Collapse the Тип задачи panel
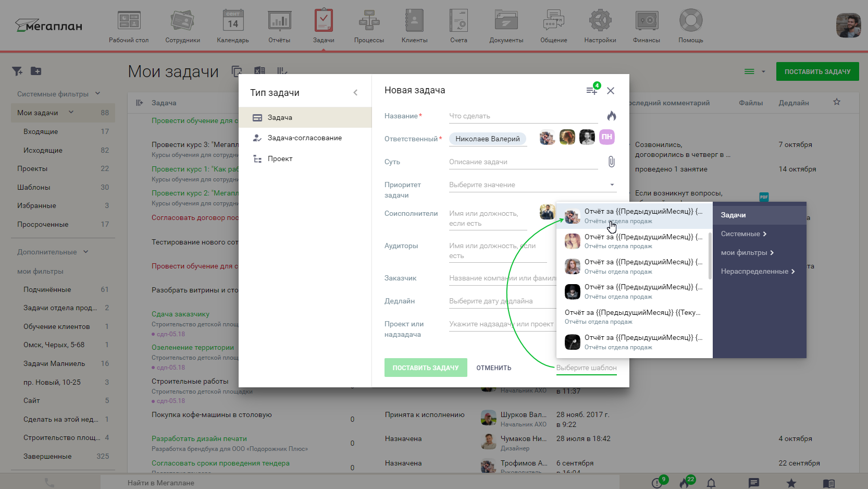Image resolution: width=868 pixels, height=489 pixels. coord(355,92)
